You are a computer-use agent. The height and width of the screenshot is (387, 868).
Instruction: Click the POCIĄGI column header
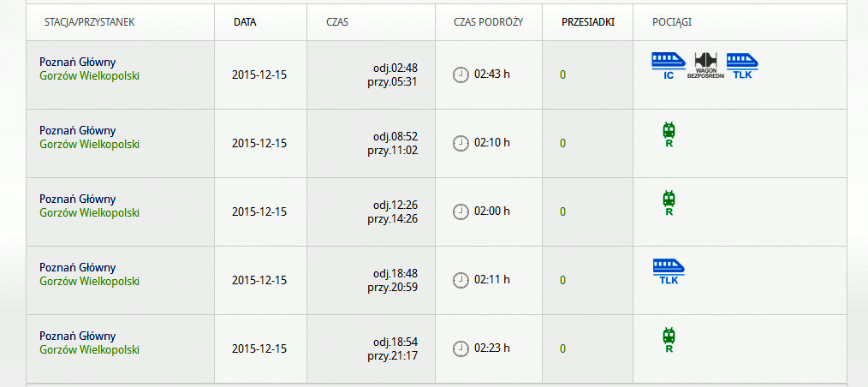(x=672, y=21)
